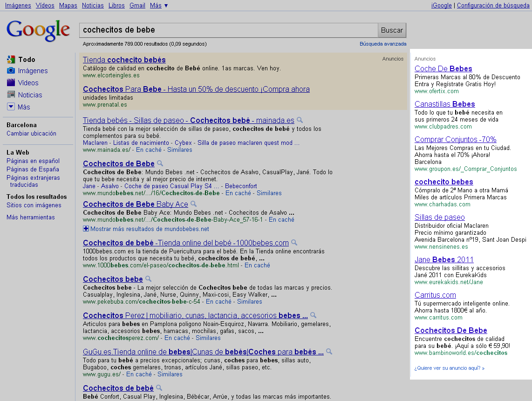Open the cochecito bebes charhadas ad
The width and height of the screenshot is (532, 401).
pyautogui.click(x=444, y=182)
